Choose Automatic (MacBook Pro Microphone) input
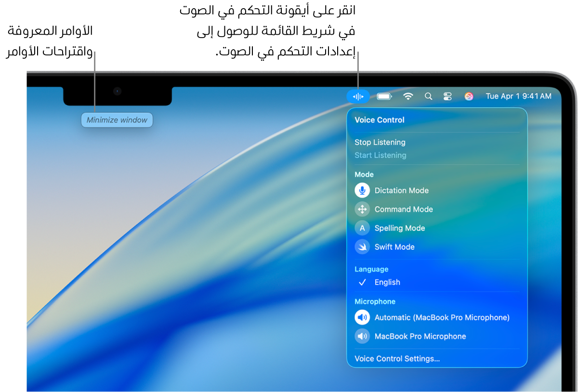Image resolution: width=578 pixels, height=392 pixels. click(x=442, y=317)
